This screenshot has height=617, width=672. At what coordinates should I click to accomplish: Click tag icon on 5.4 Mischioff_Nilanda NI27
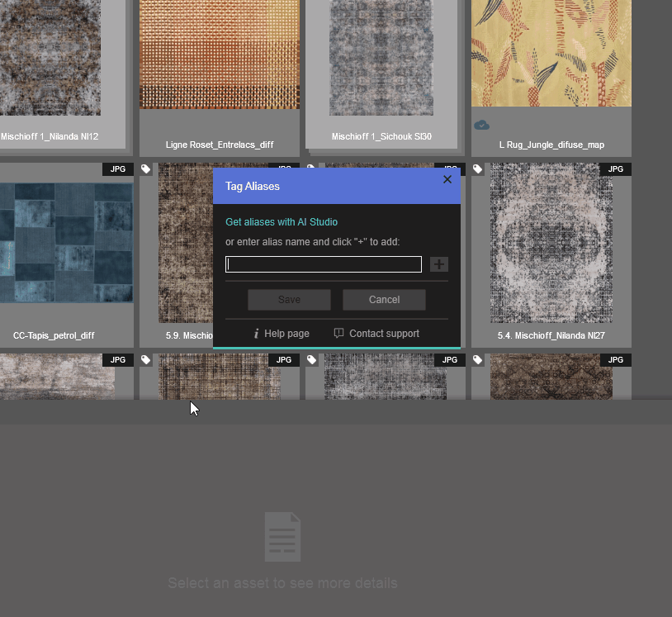point(478,169)
